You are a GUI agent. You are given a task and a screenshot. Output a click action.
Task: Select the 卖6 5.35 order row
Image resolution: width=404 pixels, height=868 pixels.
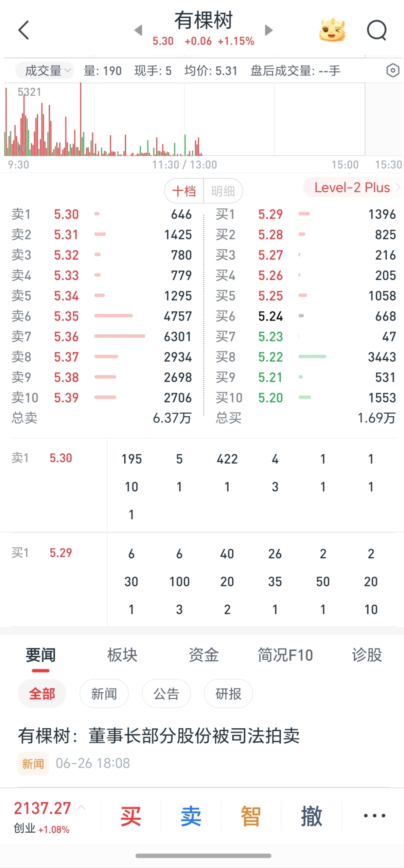pyautogui.click(x=102, y=316)
